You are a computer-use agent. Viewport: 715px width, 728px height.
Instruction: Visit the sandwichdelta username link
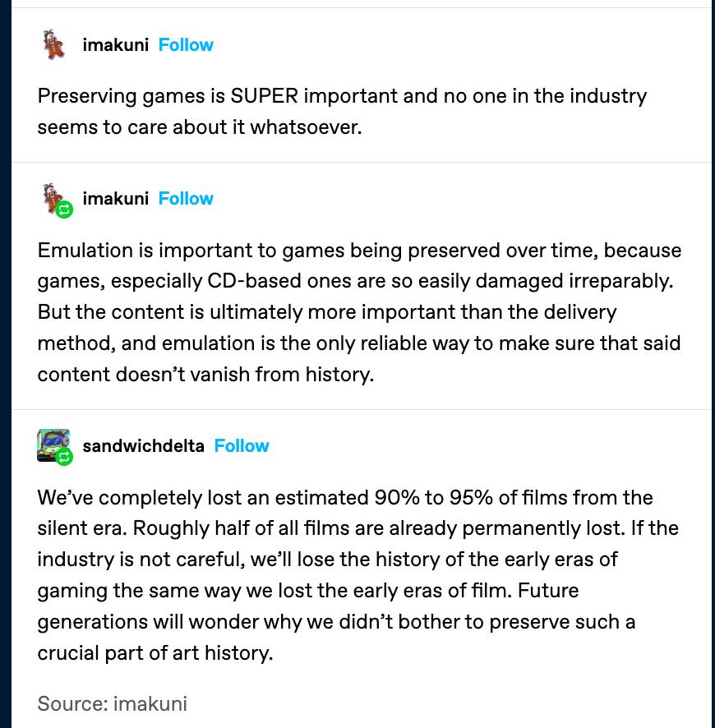point(143,445)
